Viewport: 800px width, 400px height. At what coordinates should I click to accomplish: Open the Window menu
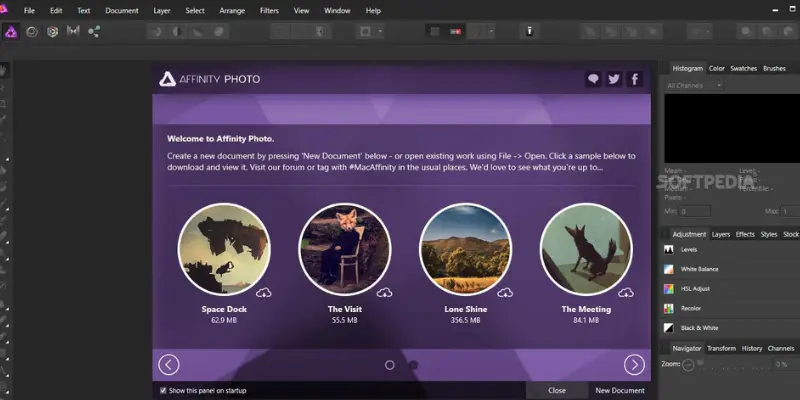[337, 10]
